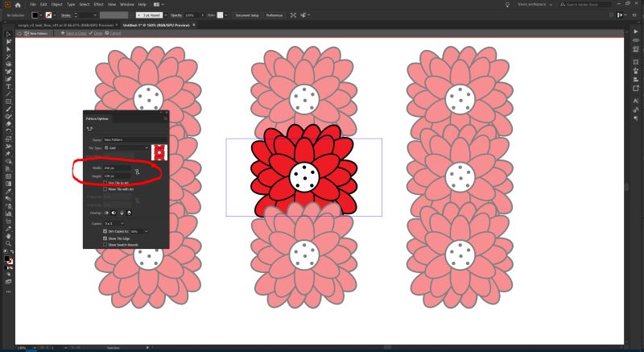Open the stroke weight dropdown
The width and height of the screenshot is (644, 352).
tap(95, 15)
